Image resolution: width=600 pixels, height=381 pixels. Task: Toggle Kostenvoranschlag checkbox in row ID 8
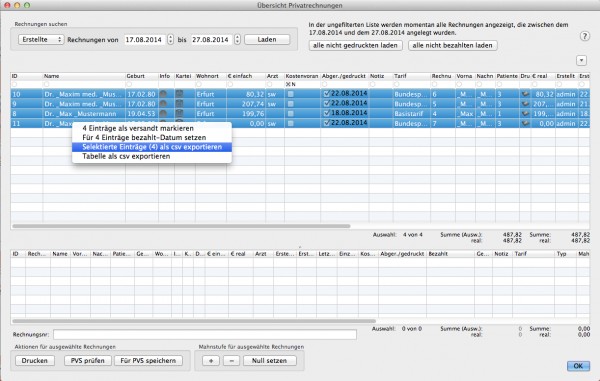coord(291,114)
